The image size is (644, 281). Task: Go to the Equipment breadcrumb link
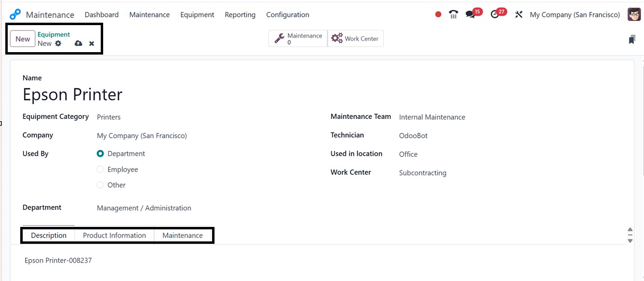[54, 34]
